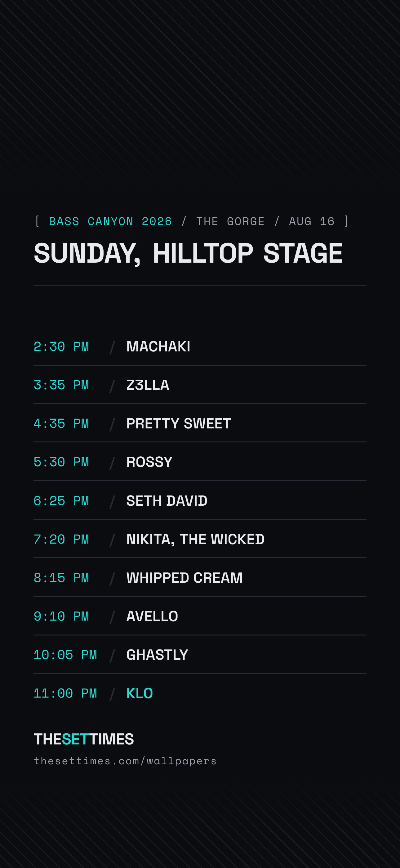Click the 2:30 PM time label
Image resolution: width=400 pixels, height=868 pixels.
[61, 347]
